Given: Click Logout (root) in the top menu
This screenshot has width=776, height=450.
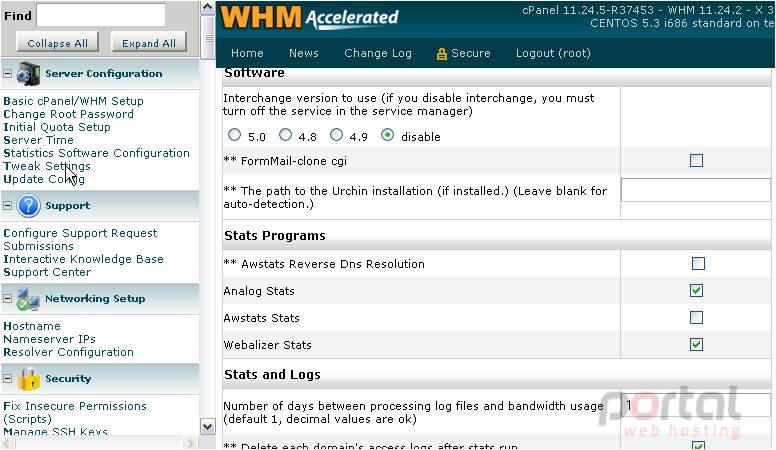Looking at the screenshot, I should (x=553, y=53).
